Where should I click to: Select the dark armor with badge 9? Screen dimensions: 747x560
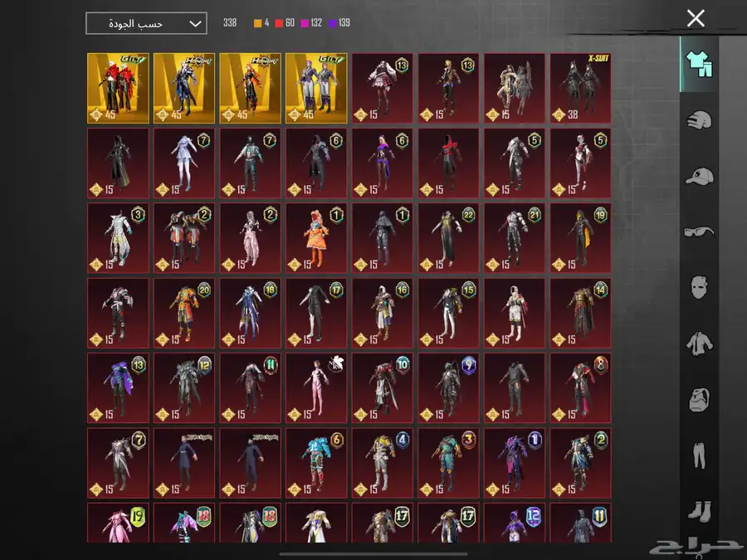pyautogui.click(x=449, y=388)
